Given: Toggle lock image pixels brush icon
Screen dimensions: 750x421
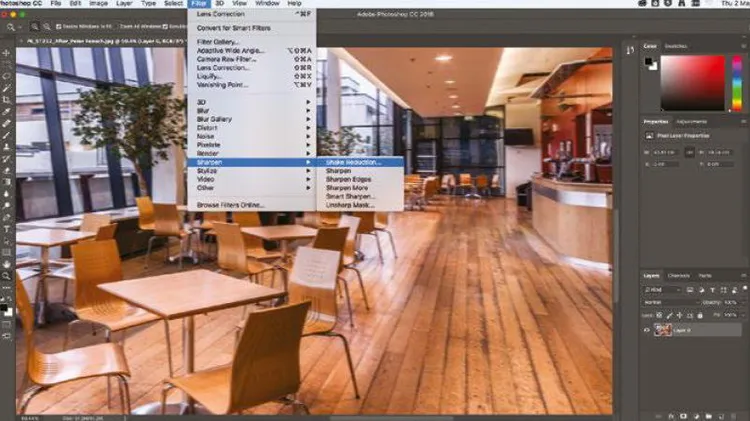Looking at the screenshot, I should click(x=669, y=315).
